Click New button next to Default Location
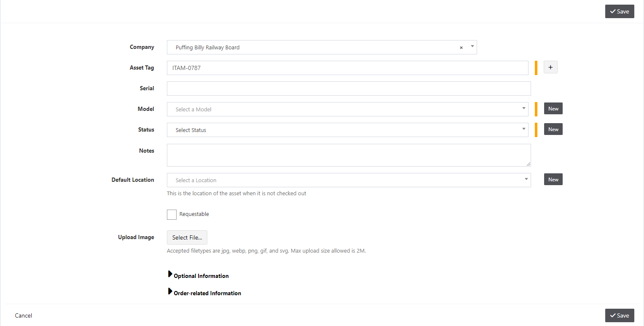 tap(553, 179)
